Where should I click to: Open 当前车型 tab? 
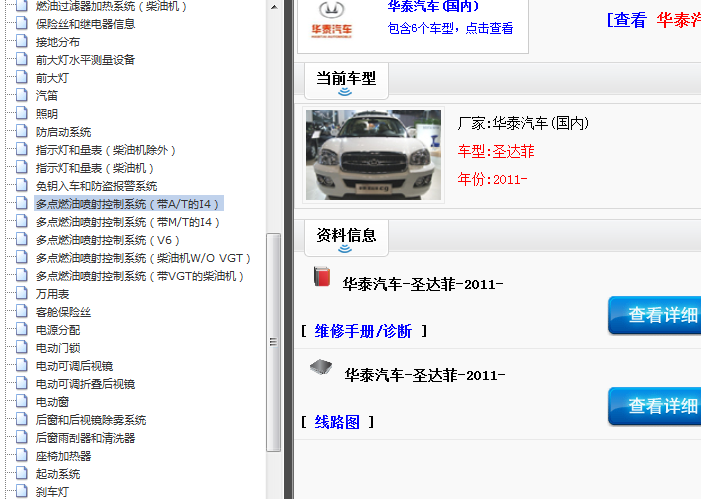pyautogui.click(x=346, y=81)
